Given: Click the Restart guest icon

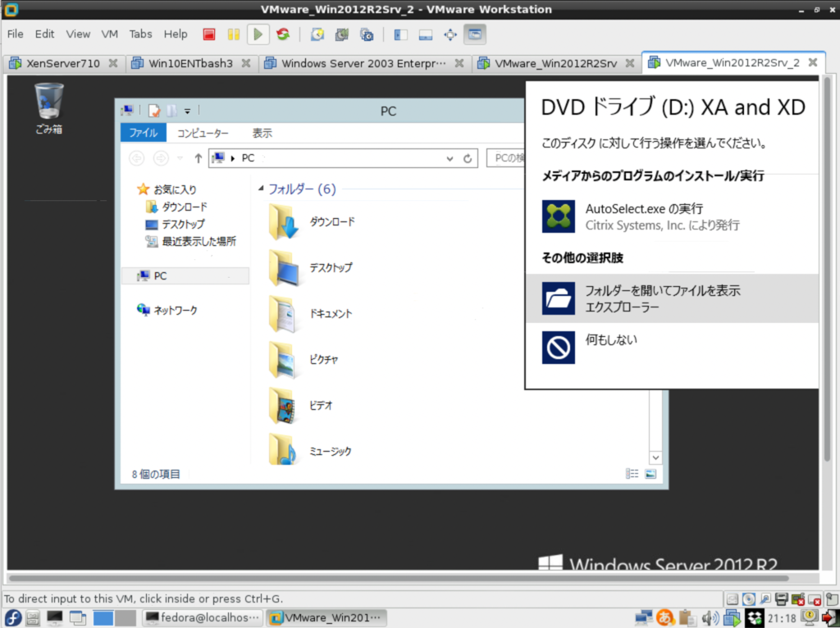Looking at the screenshot, I should click(x=283, y=34).
